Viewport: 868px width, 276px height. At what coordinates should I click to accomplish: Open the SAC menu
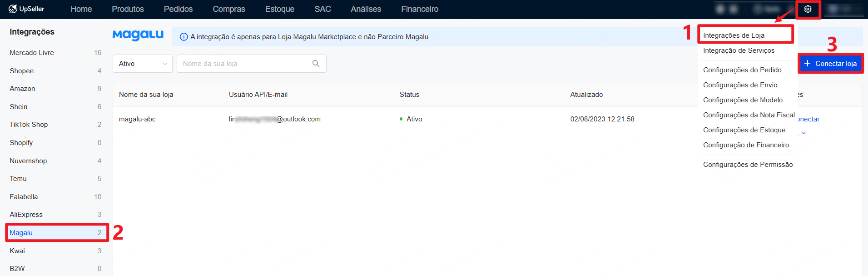[x=322, y=9]
